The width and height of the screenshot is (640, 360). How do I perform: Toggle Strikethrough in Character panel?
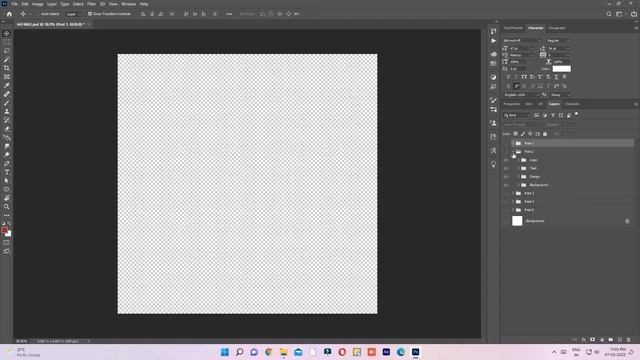click(564, 77)
